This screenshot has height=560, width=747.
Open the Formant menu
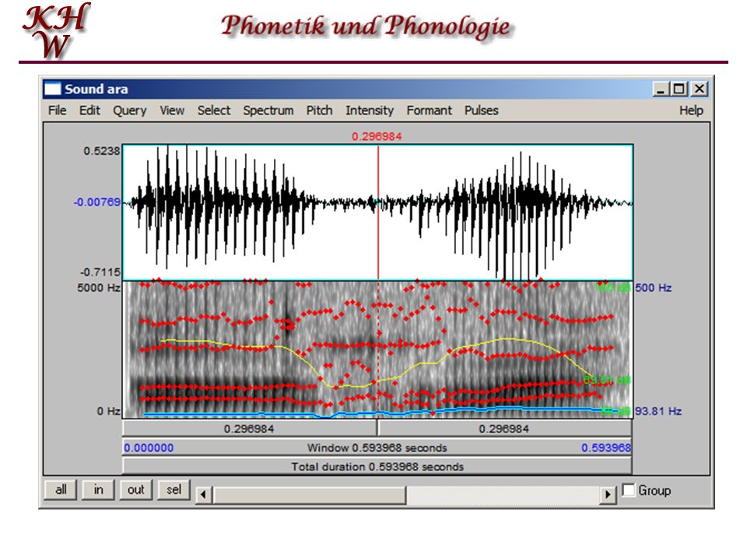point(430,110)
